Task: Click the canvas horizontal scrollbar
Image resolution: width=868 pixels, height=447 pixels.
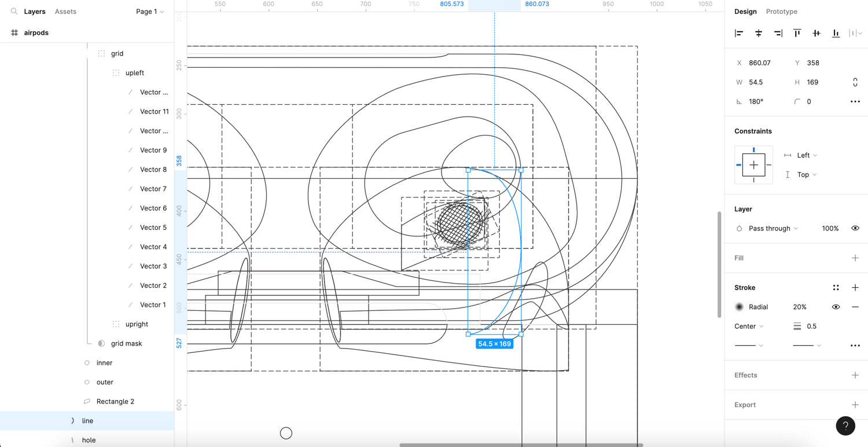Action: pyautogui.click(x=521, y=445)
